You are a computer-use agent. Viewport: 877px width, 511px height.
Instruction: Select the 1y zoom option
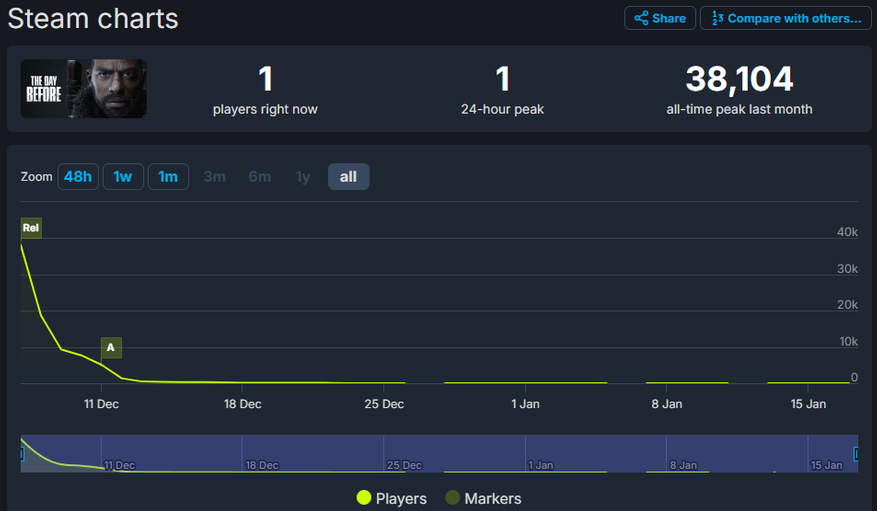point(303,177)
